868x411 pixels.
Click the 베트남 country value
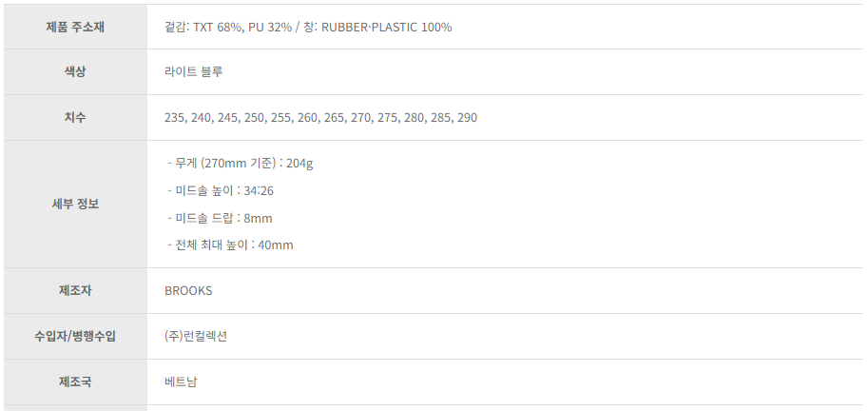pyautogui.click(x=181, y=382)
